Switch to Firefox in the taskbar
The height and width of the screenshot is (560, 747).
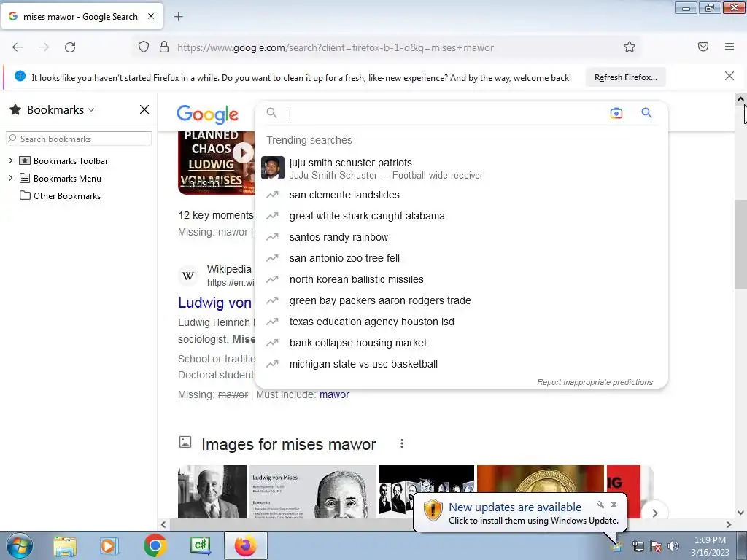click(x=245, y=545)
